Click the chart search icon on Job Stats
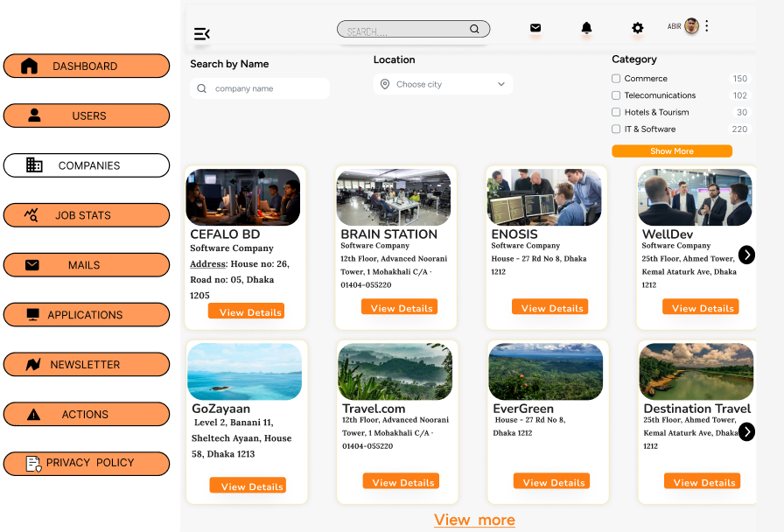 (31, 215)
